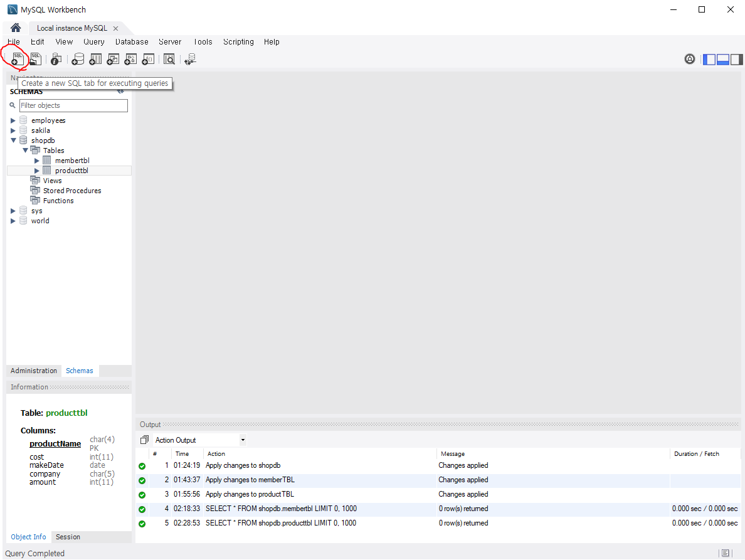Viewport: 745px width, 560px height.
Task: Open the Database menu
Action: tap(132, 42)
